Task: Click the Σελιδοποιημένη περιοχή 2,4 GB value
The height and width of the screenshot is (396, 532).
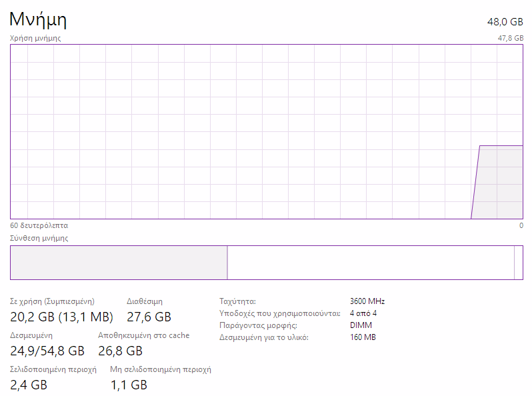Action: coord(29,385)
